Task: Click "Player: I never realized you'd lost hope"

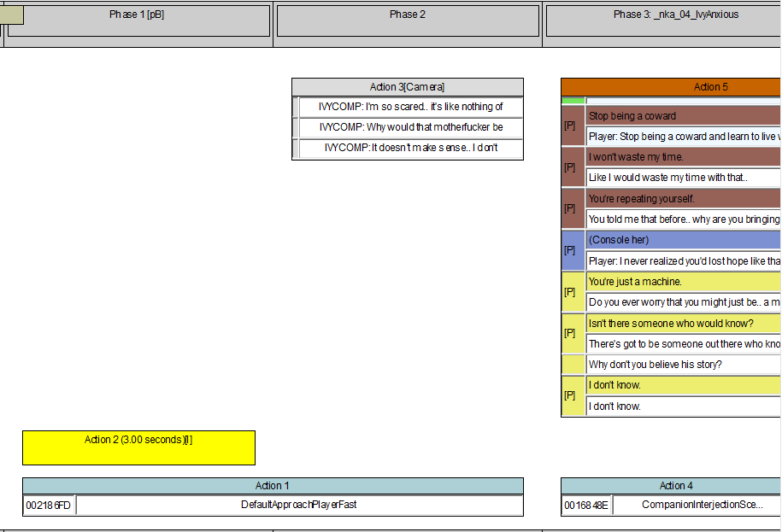Action: 683,261
